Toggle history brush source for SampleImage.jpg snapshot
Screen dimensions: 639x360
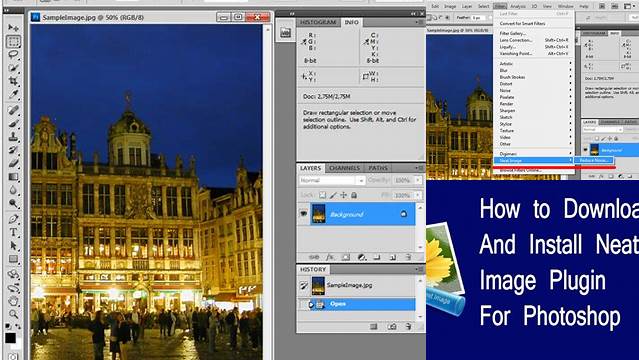click(304, 286)
